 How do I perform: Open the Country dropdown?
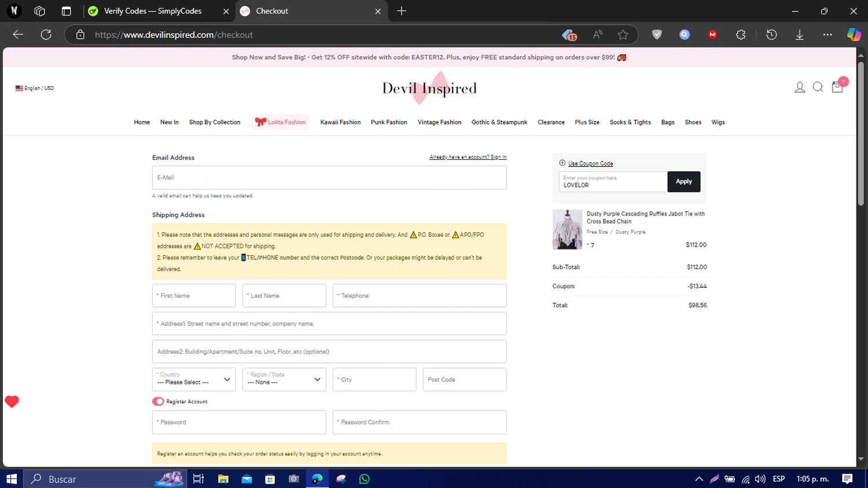click(x=194, y=379)
